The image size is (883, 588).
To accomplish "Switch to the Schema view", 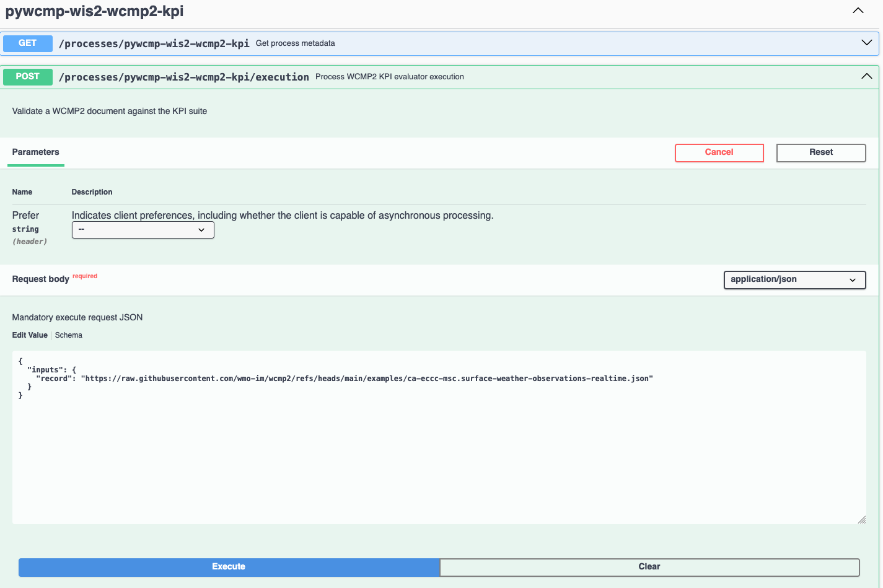I will click(68, 335).
